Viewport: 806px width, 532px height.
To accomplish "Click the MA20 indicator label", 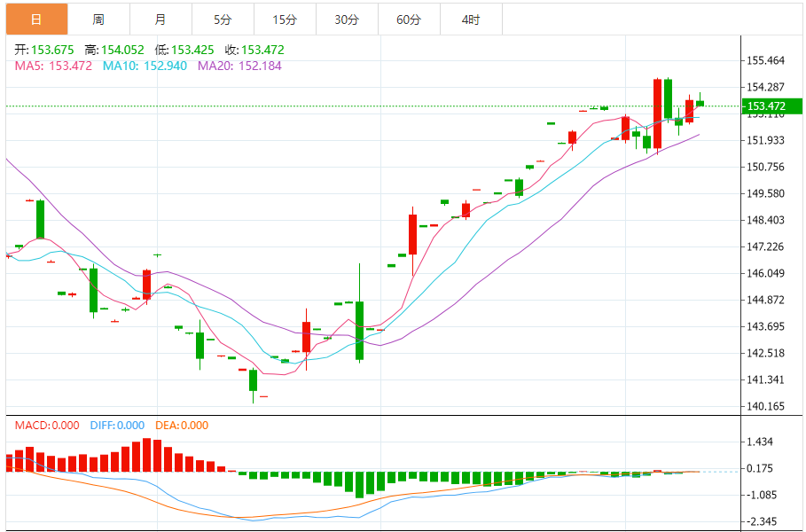I will coord(239,66).
